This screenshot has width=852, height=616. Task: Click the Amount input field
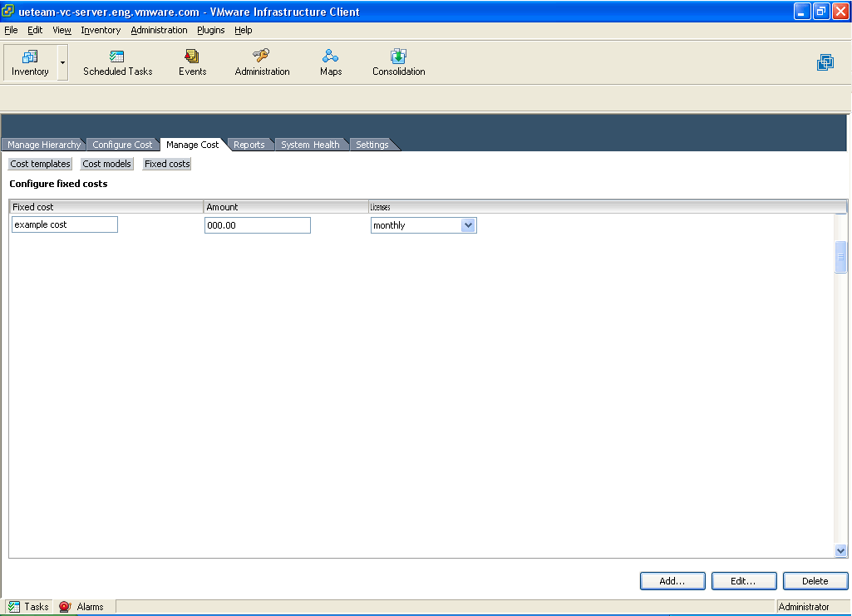[257, 225]
